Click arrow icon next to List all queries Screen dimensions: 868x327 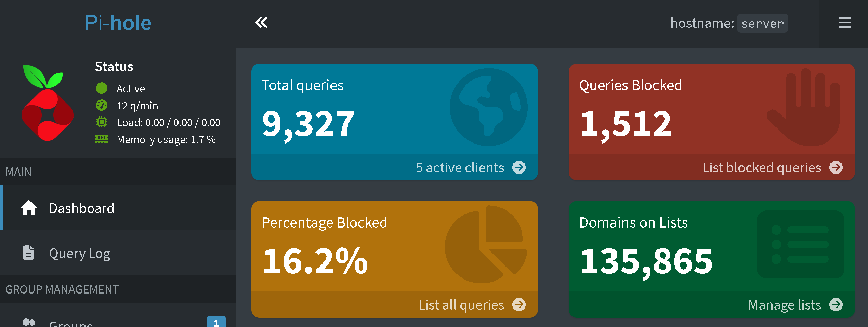click(x=519, y=305)
